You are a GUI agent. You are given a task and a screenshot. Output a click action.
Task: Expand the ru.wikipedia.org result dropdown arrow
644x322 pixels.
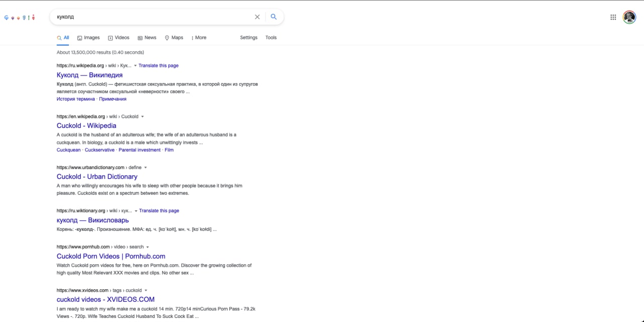[135, 66]
